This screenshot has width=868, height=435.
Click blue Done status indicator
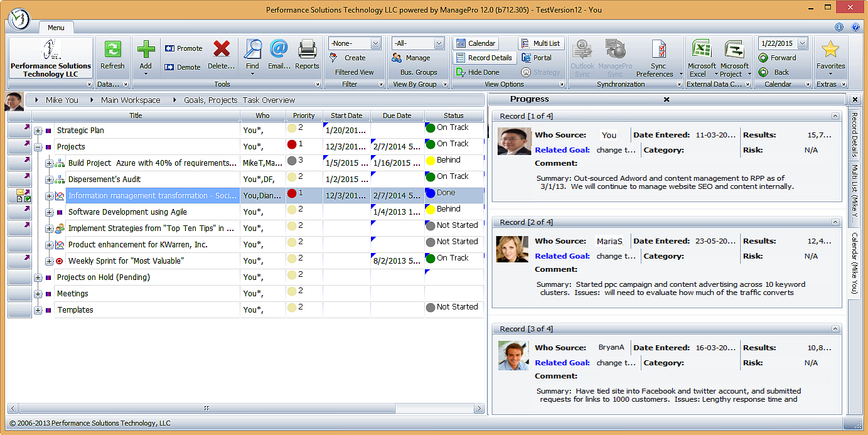pyautogui.click(x=431, y=193)
